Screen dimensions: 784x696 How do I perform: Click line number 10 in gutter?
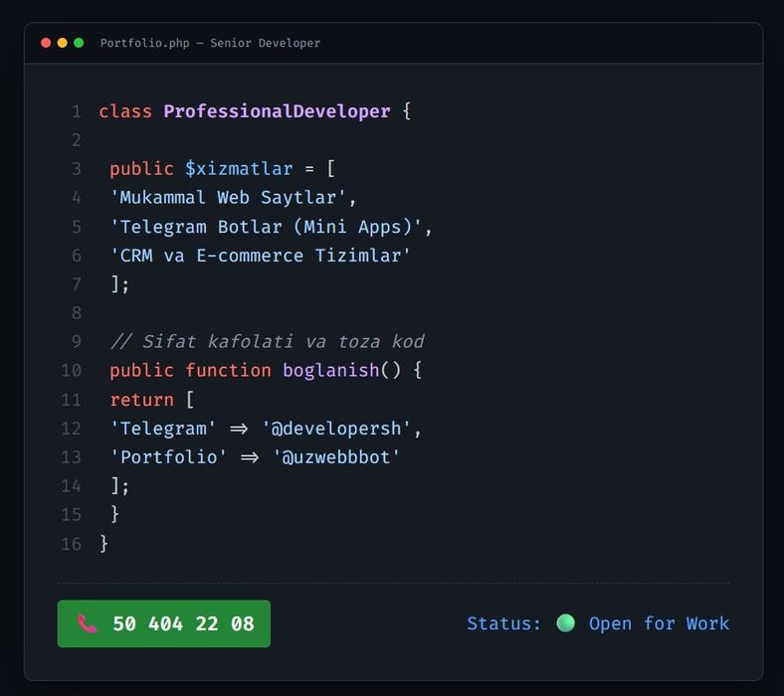(x=71, y=371)
